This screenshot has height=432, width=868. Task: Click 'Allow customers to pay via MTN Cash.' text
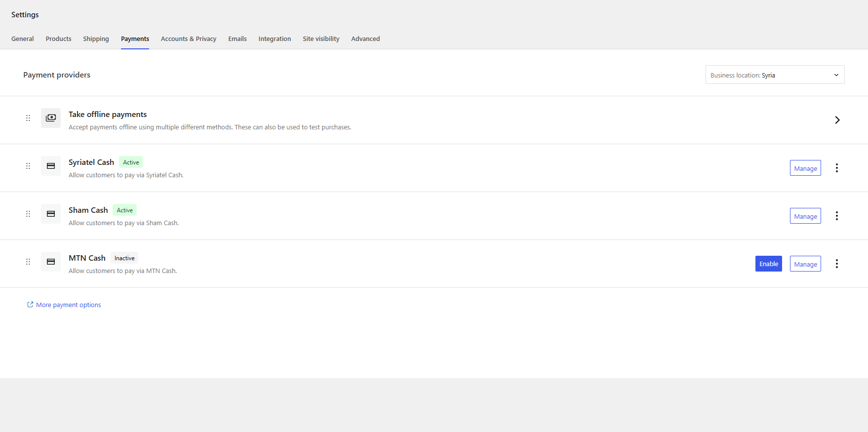tap(122, 271)
